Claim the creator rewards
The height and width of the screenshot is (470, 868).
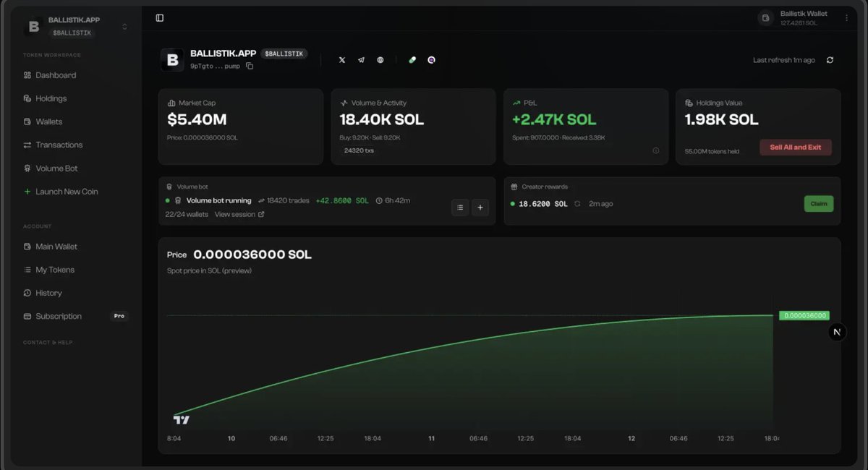point(819,204)
